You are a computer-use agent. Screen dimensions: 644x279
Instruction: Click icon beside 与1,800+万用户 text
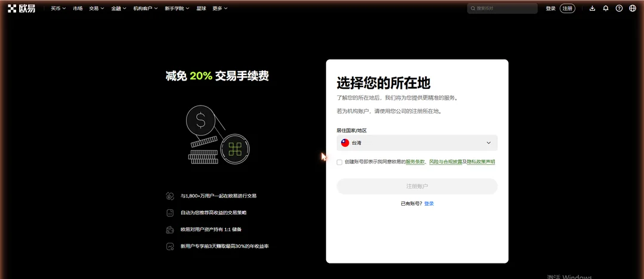coord(170,196)
